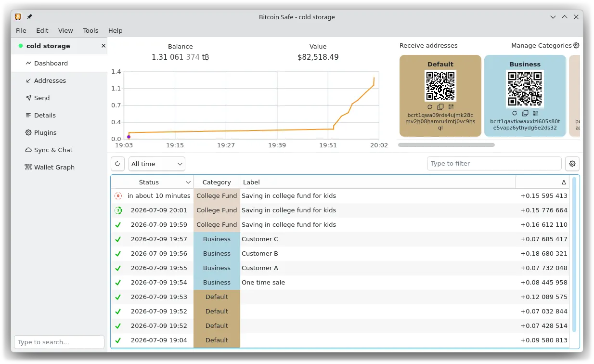Pin the window with the pushpin icon
This screenshot has height=364, width=594.
pos(29,17)
